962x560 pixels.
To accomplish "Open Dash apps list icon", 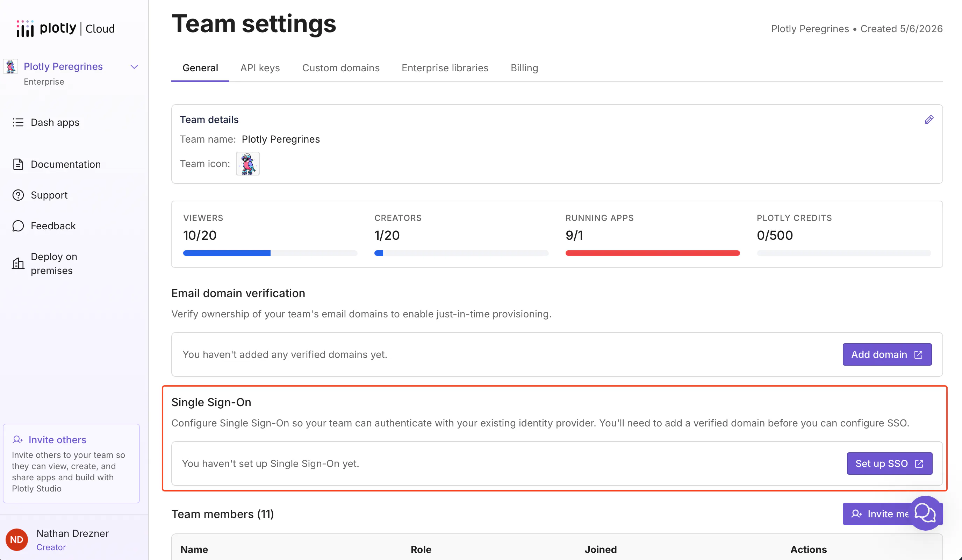I will click(x=18, y=122).
